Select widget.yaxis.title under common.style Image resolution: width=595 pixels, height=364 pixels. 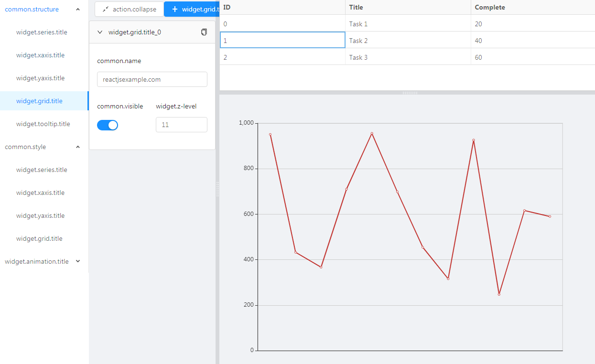coord(41,215)
